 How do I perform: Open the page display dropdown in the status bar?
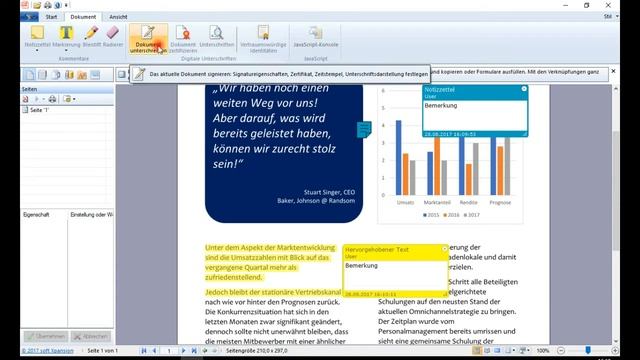point(510,351)
